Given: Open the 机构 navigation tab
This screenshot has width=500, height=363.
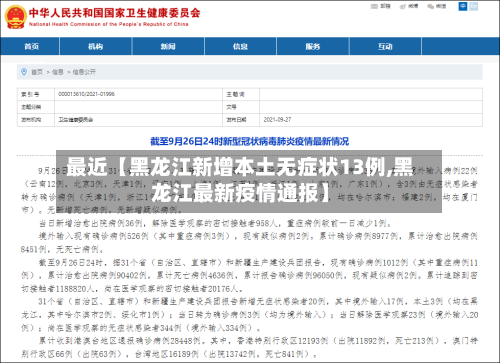Looking at the screenshot, I should click(96, 46).
